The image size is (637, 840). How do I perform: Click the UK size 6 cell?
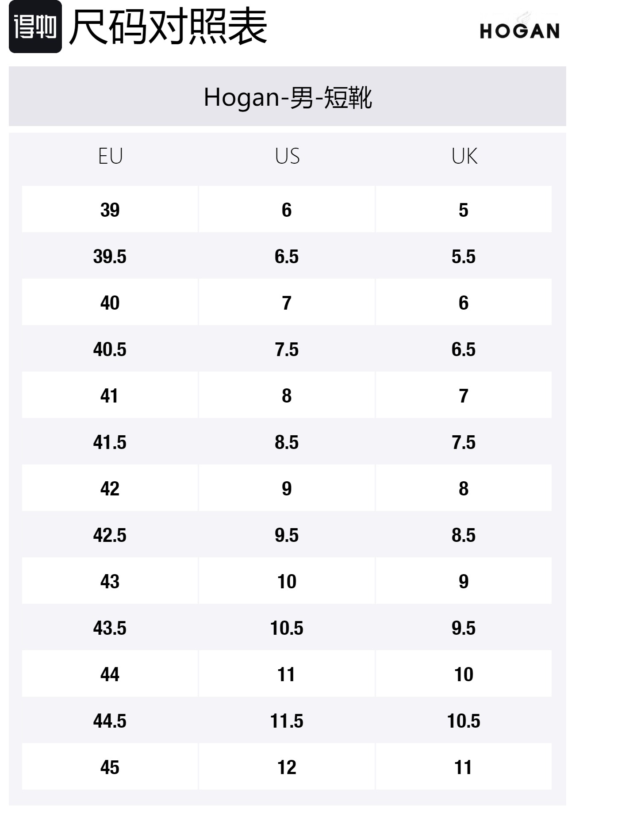[463, 303]
